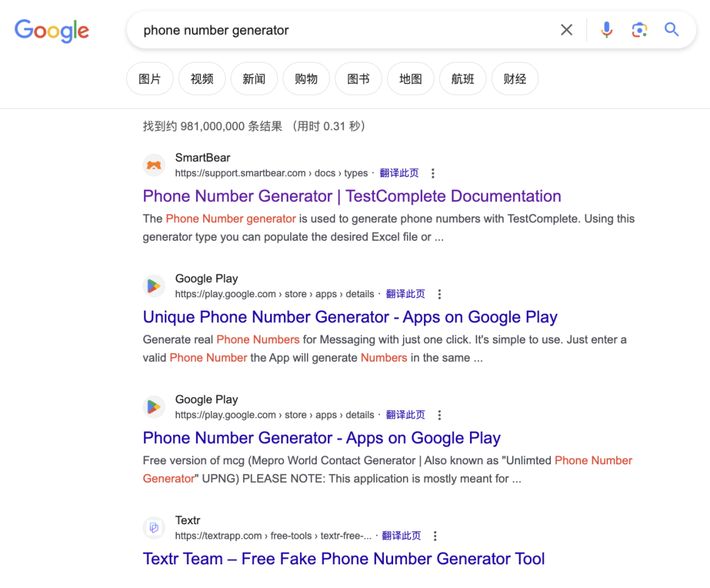Click the SmartBear site favicon
Viewport: 710px width, 588px height.
(x=154, y=165)
